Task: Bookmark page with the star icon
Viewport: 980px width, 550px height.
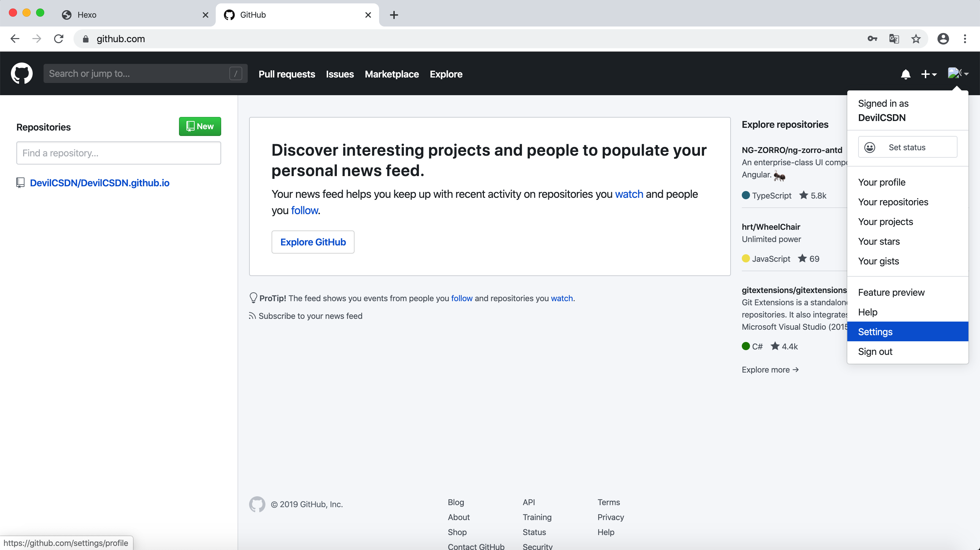Action: click(916, 39)
